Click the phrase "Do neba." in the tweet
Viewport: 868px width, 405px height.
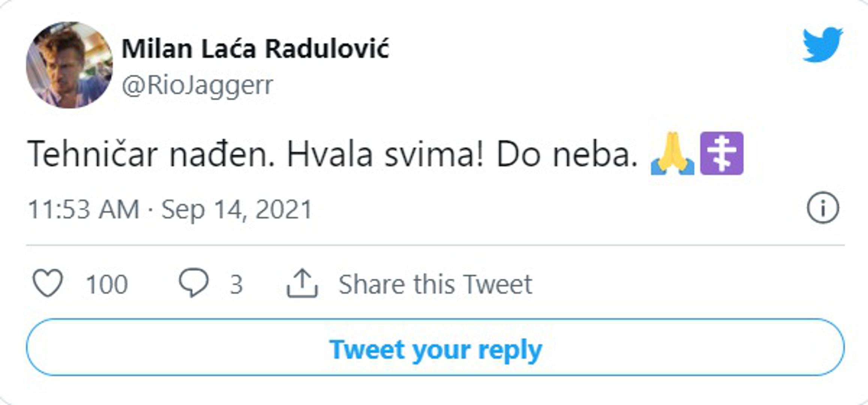click(566, 154)
